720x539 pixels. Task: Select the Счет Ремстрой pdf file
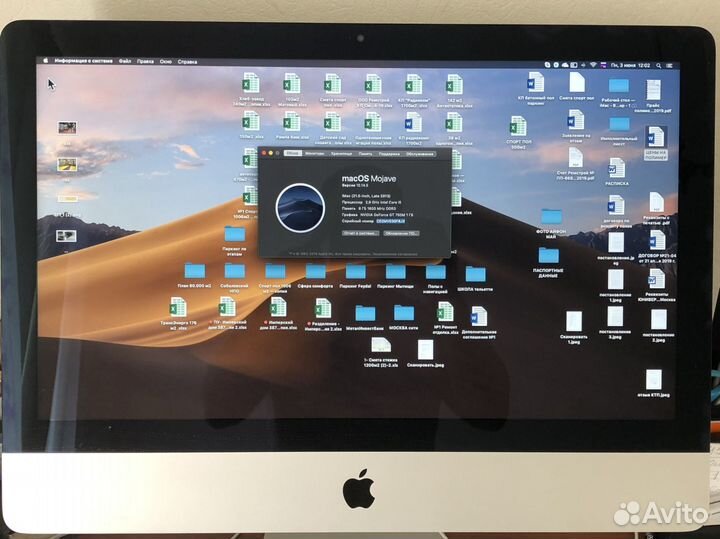click(575, 164)
